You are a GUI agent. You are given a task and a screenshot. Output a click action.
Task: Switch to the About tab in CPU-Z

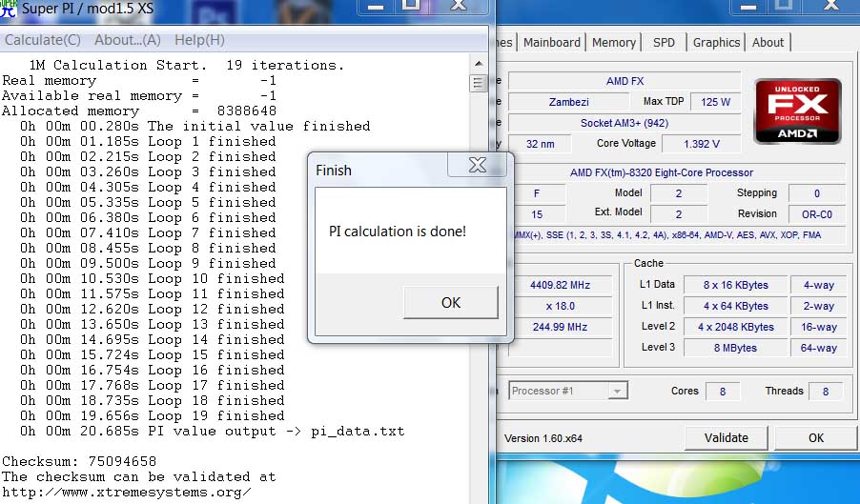point(768,42)
